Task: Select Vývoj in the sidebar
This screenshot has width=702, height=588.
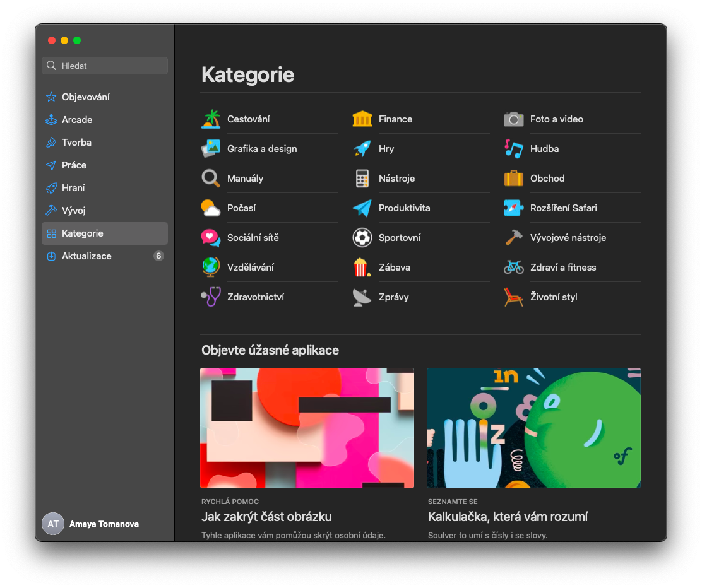Action: point(73,211)
